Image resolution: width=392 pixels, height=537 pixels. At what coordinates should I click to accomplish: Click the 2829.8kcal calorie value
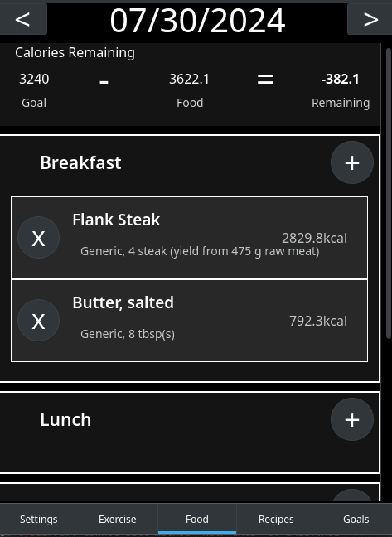[314, 238]
